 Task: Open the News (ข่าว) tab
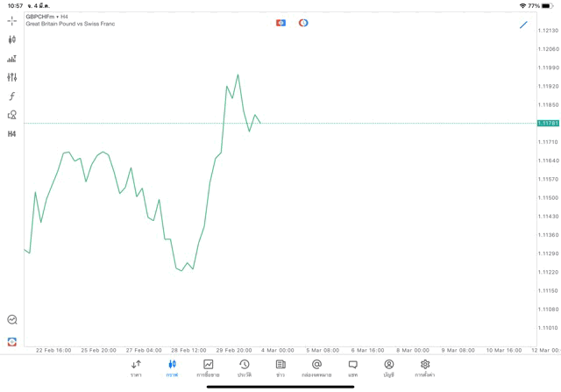tap(280, 368)
